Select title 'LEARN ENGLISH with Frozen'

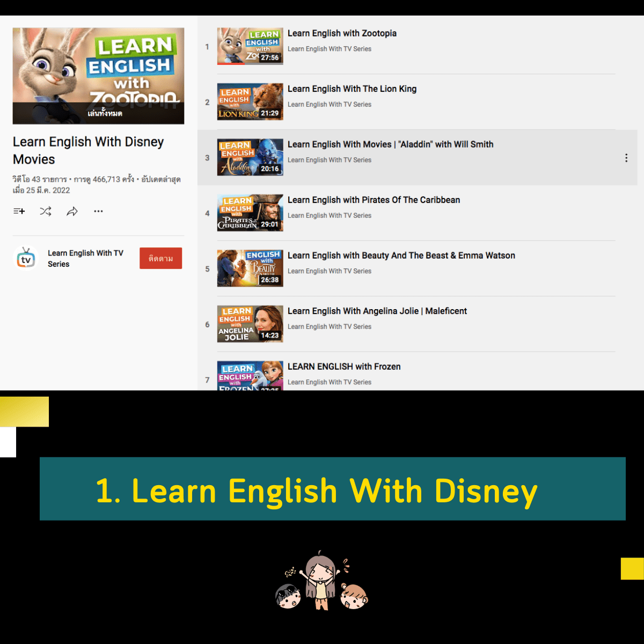coord(344,367)
